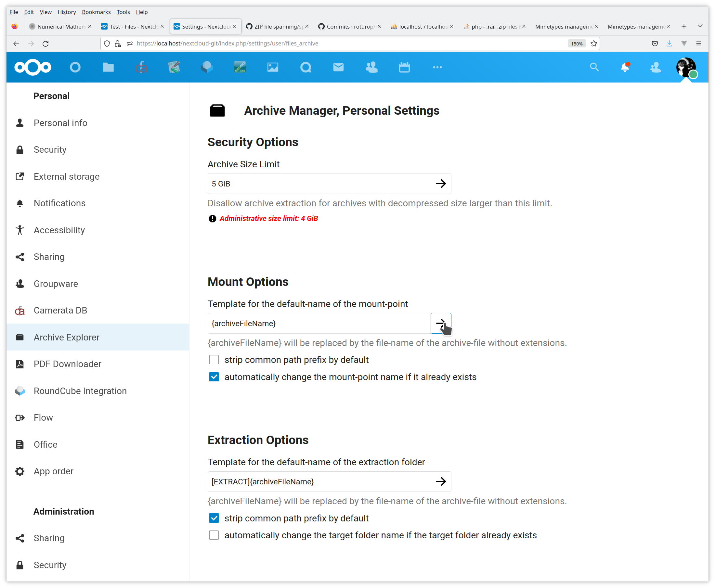Open Firefox list all tabs chevron
715x588 pixels.
(700, 26)
